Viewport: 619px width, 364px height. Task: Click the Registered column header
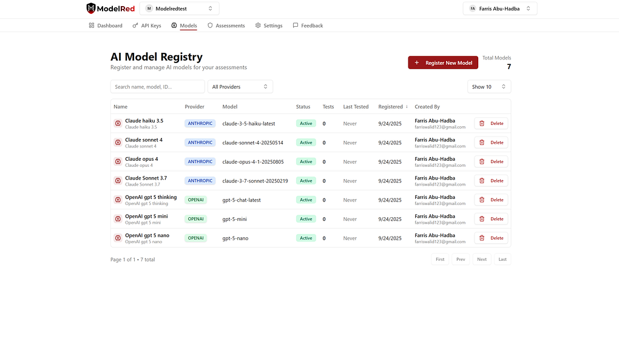390,107
